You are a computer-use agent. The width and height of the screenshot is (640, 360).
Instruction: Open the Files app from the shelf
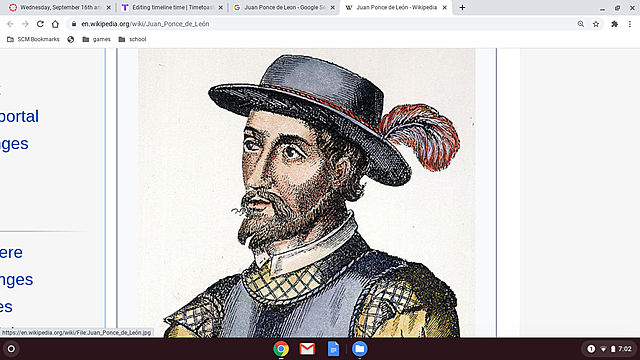pyautogui.click(x=359, y=349)
